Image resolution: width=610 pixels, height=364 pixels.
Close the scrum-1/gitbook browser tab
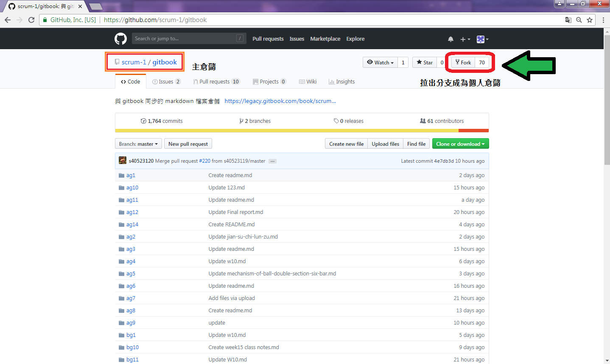(80, 6)
